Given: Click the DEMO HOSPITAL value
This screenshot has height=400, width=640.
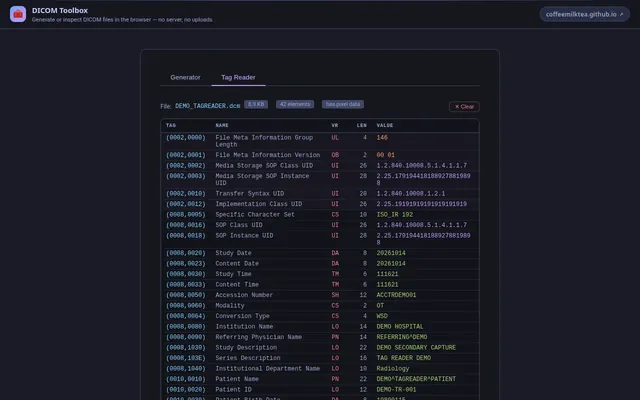Looking at the screenshot, I should 400,327.
